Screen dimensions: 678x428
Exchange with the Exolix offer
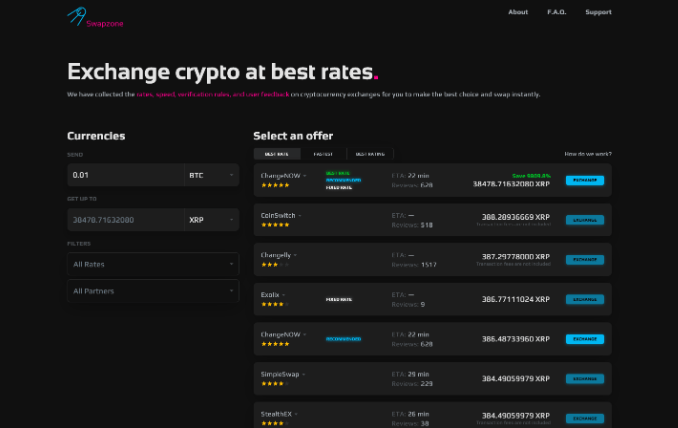(x=585, y=299)
